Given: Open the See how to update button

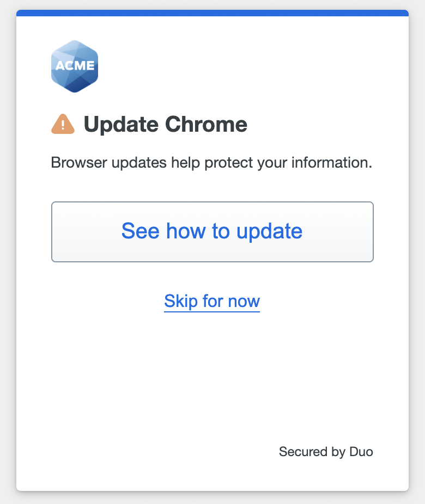Looking at the screenshot, I should tap(212, 232).
